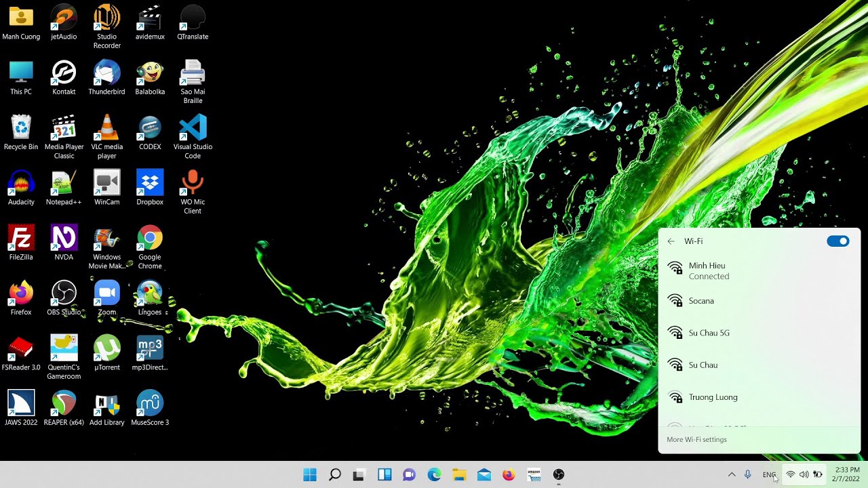This screenshot has width=868, height=488.
Task: Launch Google Chrome from the desktop
Action: (x=150, y=248)
